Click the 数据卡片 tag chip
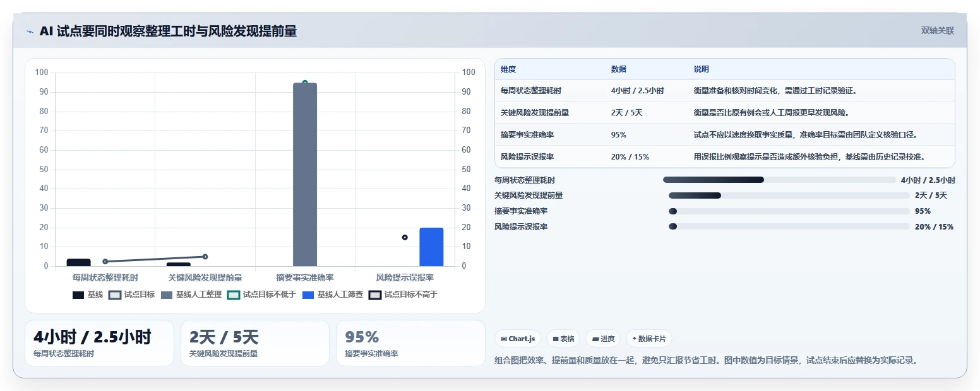Screen dimensions: 980x391 [x=649, y=339]
